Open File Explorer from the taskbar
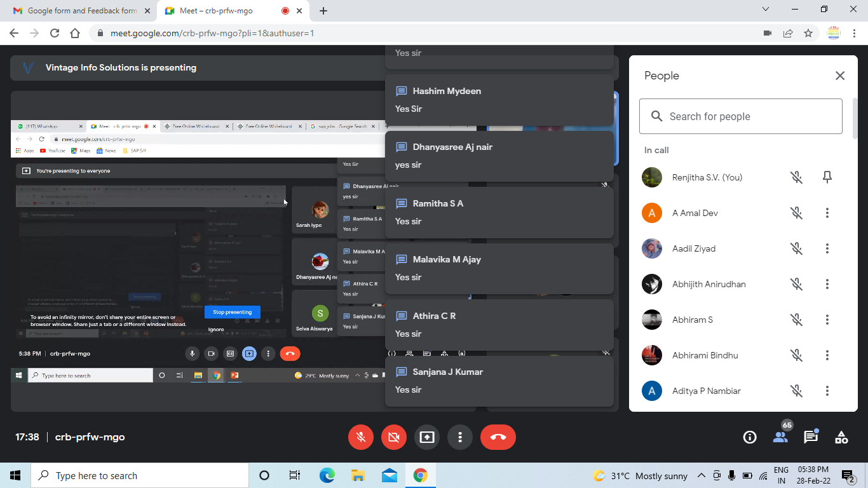This screenshot has height=488, width=868. [358, 475]
